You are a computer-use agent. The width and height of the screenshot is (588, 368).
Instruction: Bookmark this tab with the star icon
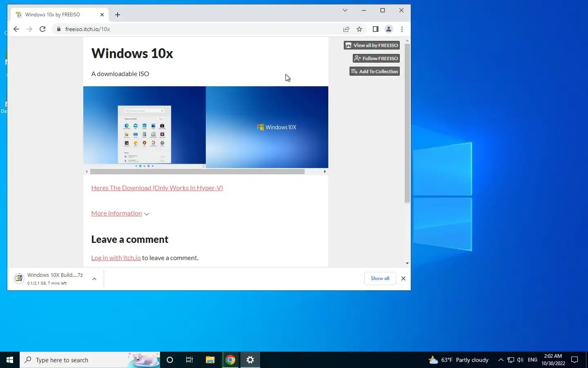pos(359,29)
